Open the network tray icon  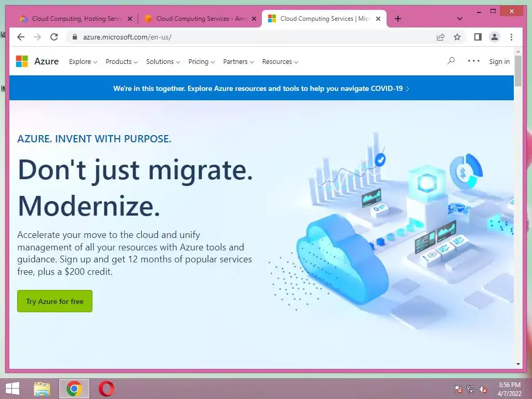click(471, 389)
